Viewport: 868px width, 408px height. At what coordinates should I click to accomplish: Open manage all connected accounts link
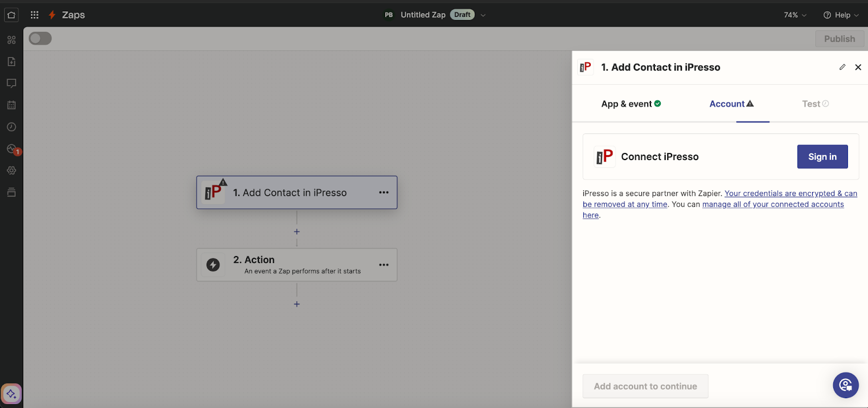point(714,209)
